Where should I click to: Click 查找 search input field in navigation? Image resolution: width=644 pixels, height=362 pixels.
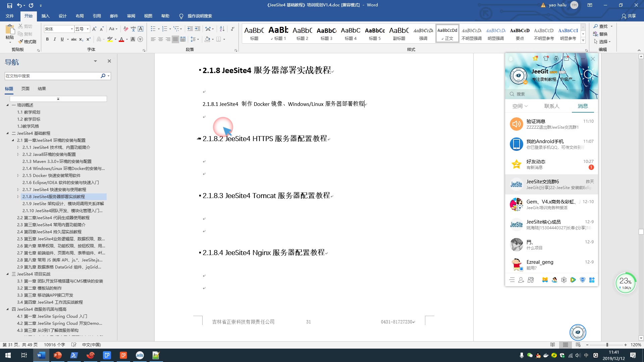tap(53, 75)
